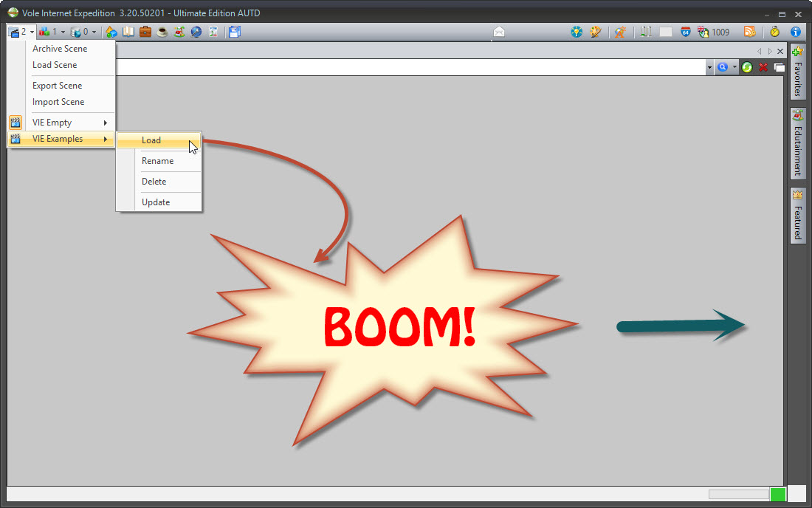Open the scene count dropdown arrow
The height and width of the screenshot is (508, 812).
[x=32, y=32]
